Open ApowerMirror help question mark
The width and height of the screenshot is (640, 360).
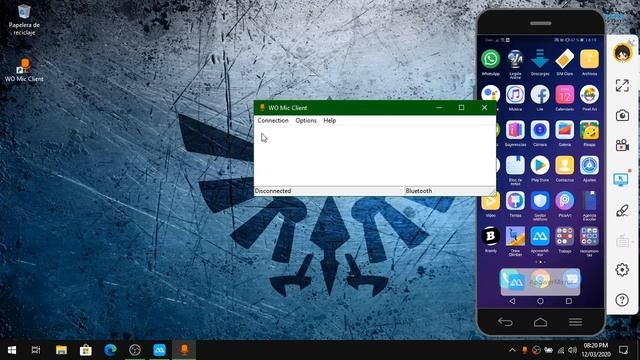pos(622,300)
